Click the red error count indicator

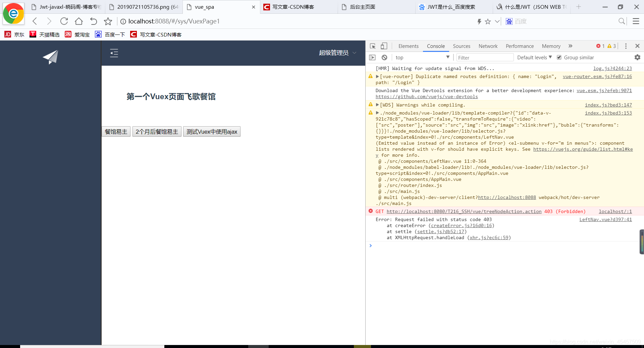point(600,46)
